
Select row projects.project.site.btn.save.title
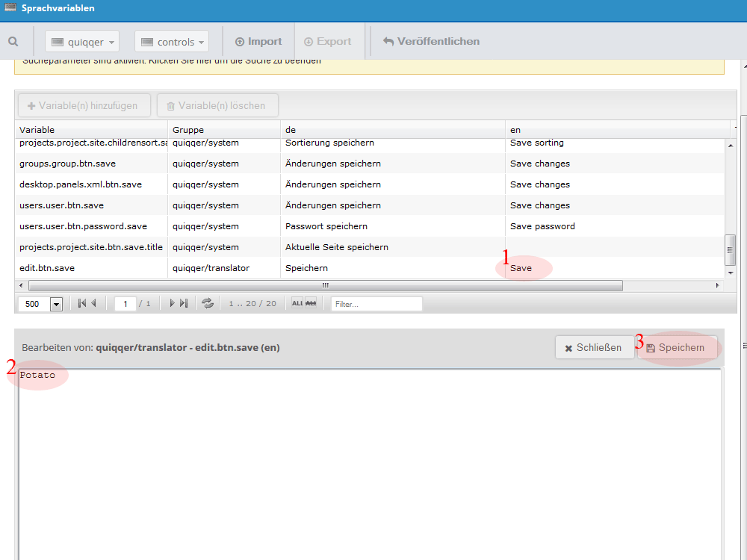point(370,247)
